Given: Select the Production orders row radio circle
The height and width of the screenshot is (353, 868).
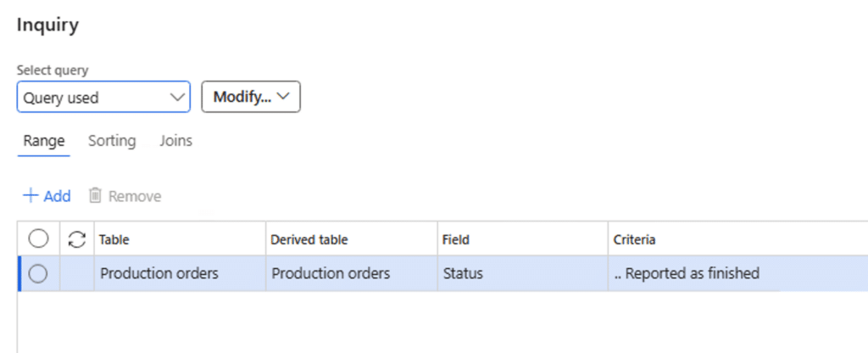Looking at the screenshot, I should 38,273.
